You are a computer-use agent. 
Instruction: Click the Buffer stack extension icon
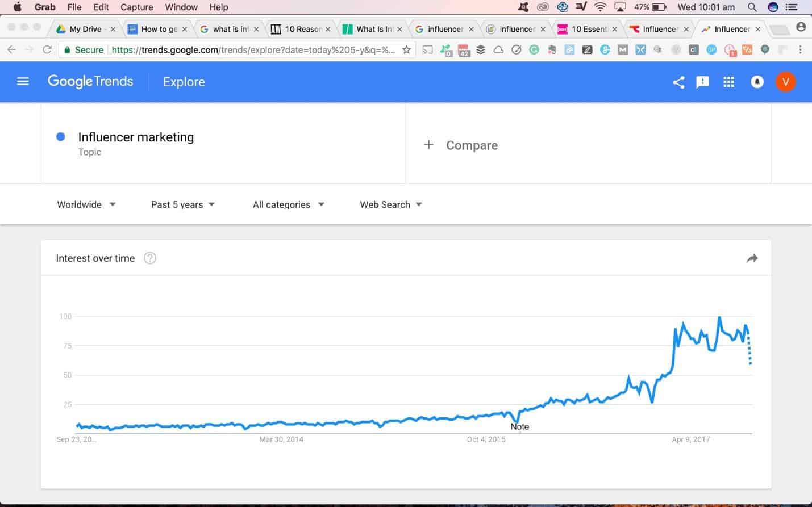(481, 50)
